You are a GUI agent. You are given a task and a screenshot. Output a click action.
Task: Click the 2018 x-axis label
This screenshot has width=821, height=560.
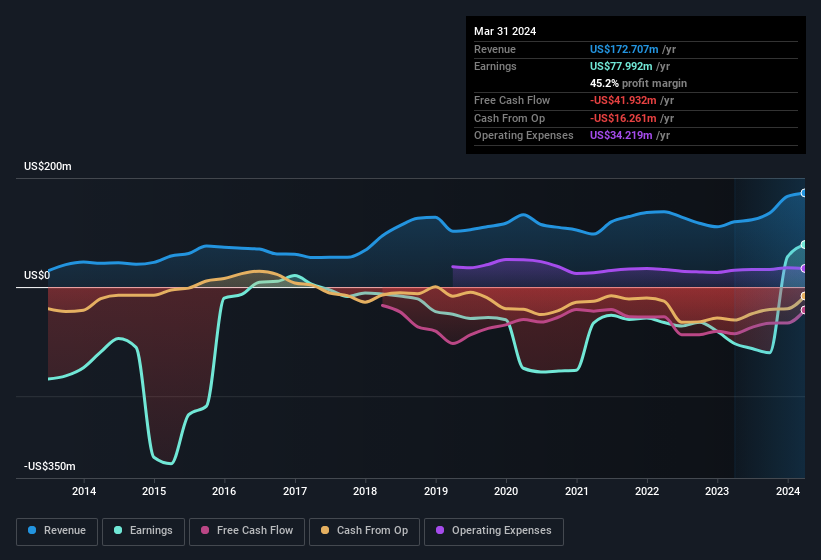tap(365, 491)
